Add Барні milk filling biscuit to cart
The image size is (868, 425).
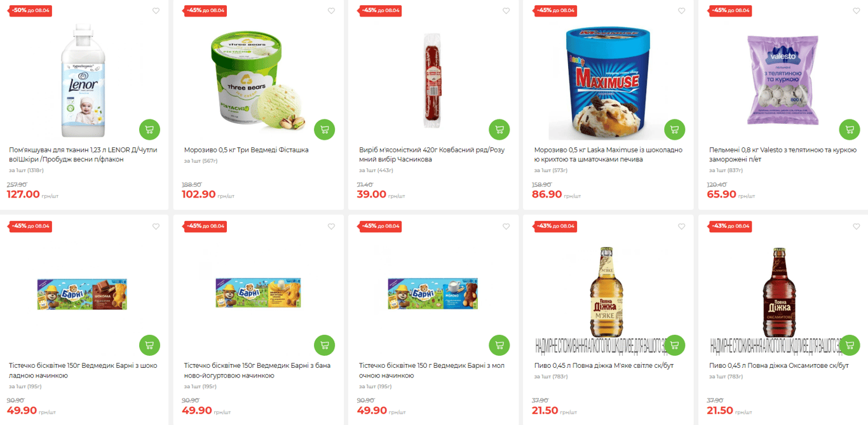pyautogui.click(x=499, y=345)
